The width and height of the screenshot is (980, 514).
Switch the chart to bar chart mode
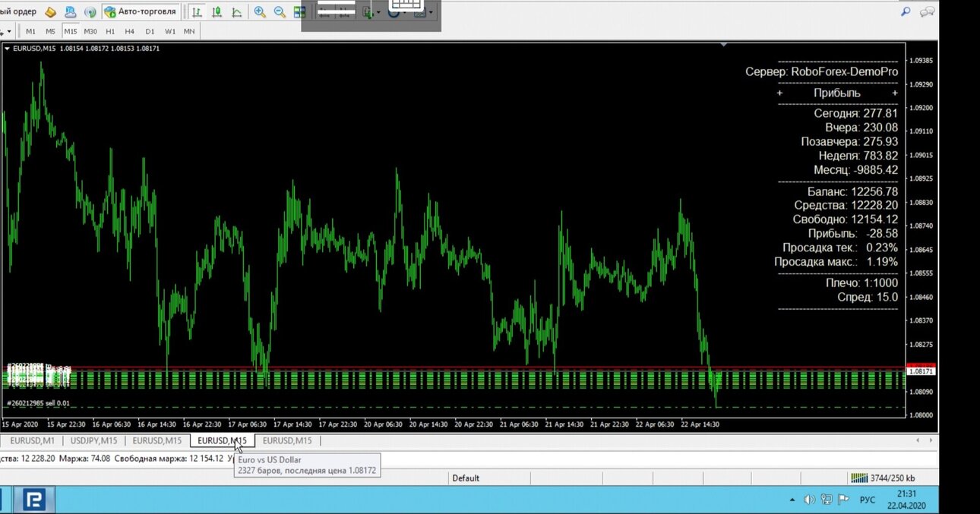pos(198,12)
